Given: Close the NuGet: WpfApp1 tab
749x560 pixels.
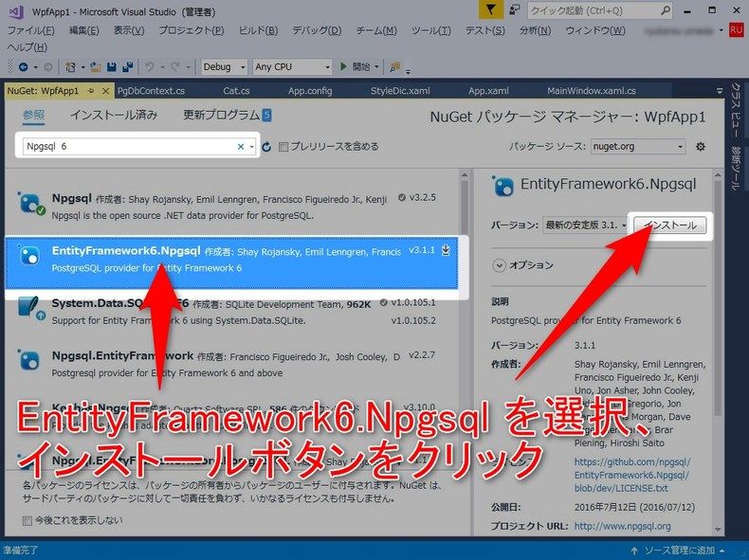Looking at the screenshot, I should point(106,91).
